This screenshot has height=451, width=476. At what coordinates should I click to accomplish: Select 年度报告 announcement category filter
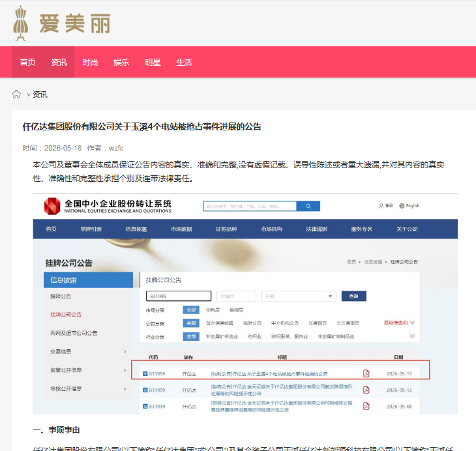pyautogui.click(x=318, y=323)
